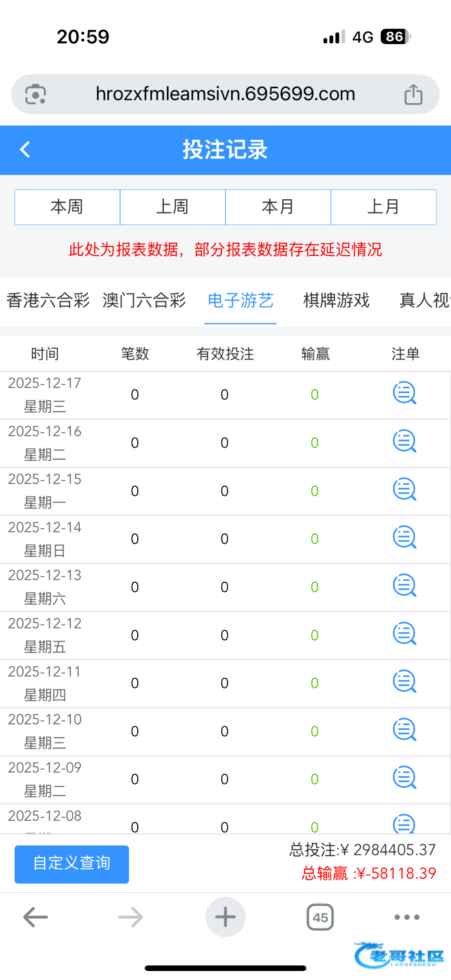Image resolution: width=451 pixels, height=980 pixels.
Task: View bet slip icon for 2025-12-09
Action: click(404, 777)
